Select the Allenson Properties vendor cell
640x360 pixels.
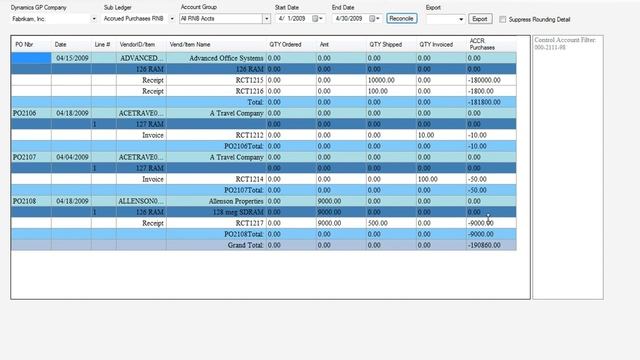[x=216, y=202]
